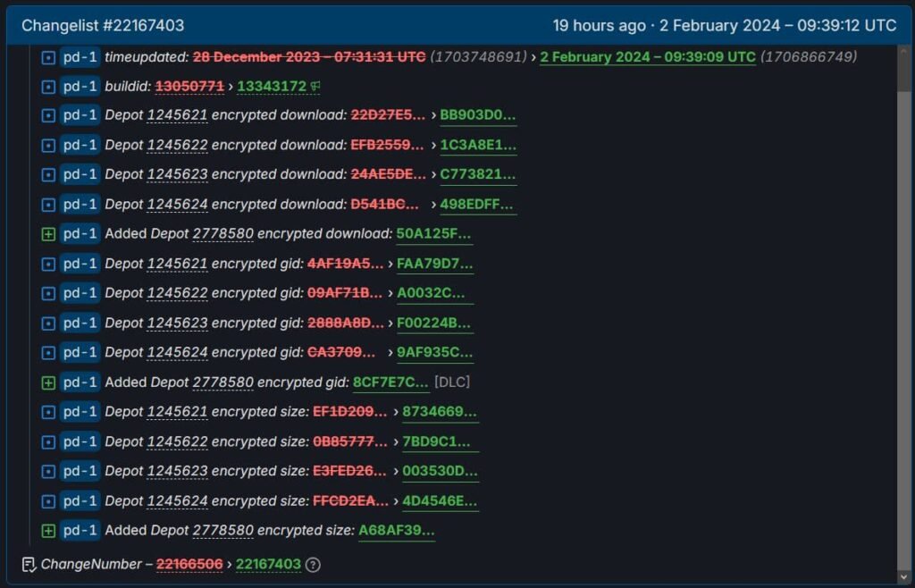Open Depot 2778580 in the encrypted gid row
Viewport: 915px width, 588px height.
click(x=222, y=382)
